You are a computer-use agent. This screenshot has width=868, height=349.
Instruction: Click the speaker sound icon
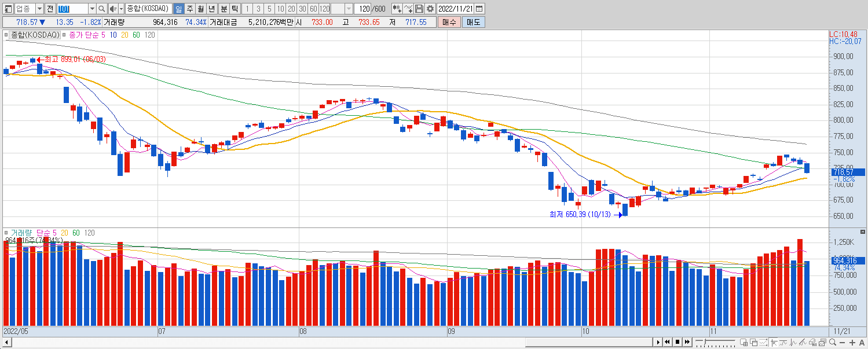point(112,9)
